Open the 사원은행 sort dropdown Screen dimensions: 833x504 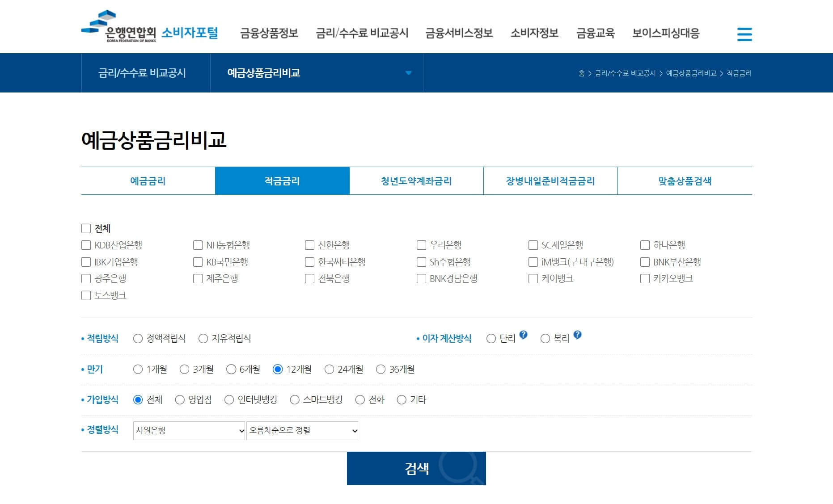tap(188, 431)
